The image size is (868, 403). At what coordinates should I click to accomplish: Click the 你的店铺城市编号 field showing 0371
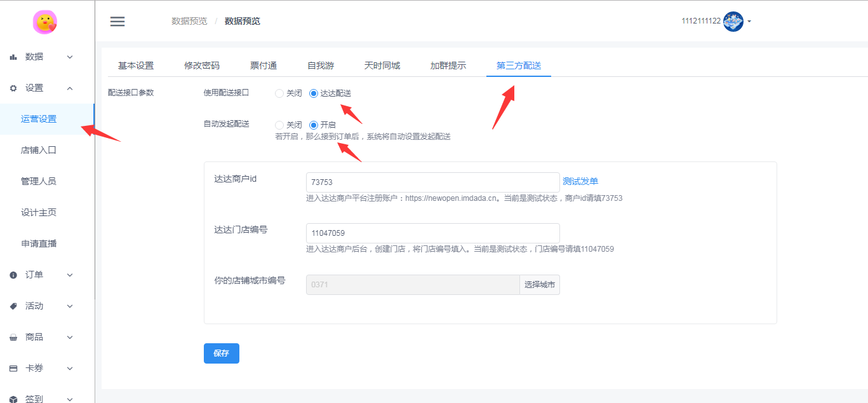(x=413, y=285)
